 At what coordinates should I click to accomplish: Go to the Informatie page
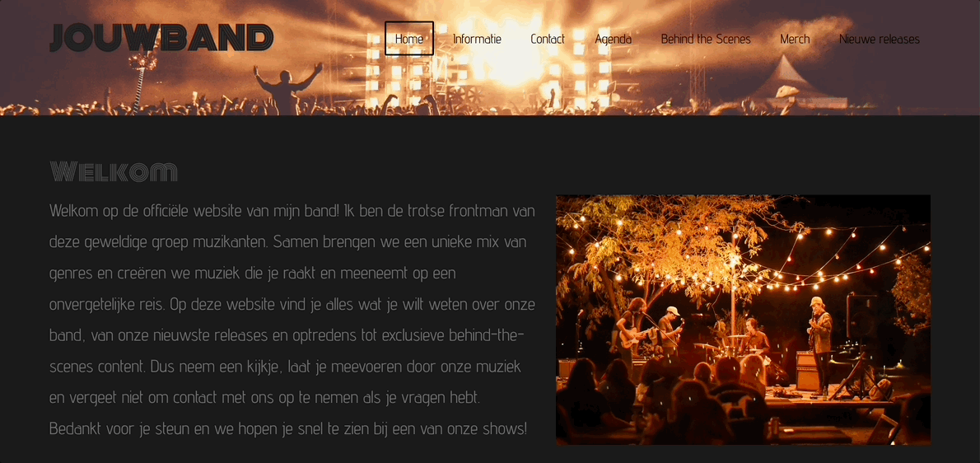click(477, 39)
